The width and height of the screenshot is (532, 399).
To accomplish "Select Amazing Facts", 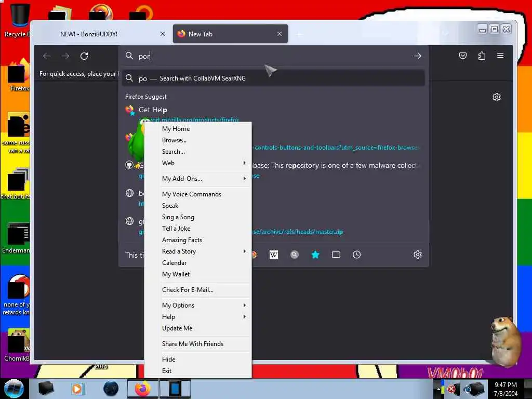I will (x=198, y=240).
